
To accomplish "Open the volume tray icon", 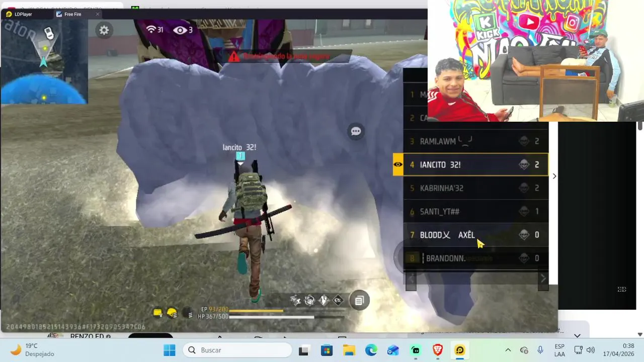I will tap(591, 350).
